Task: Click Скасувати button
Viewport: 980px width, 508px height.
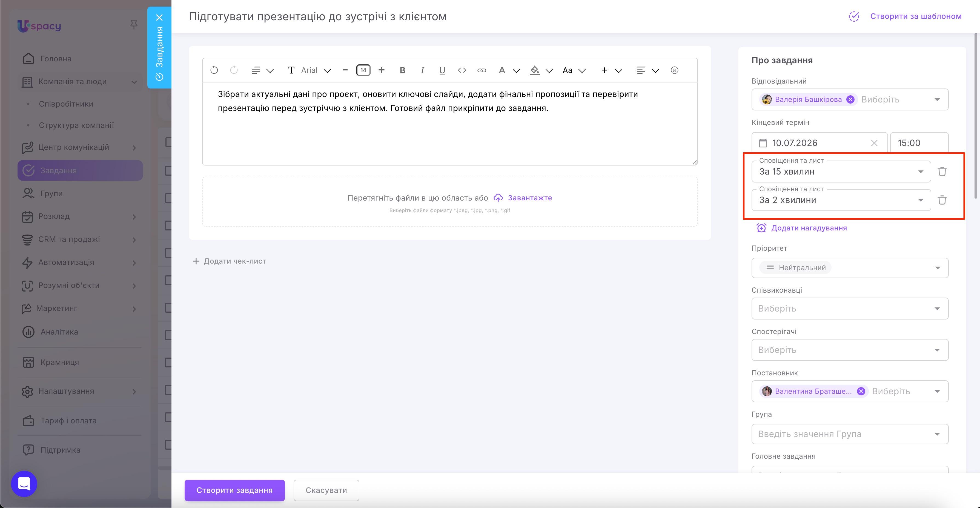Action: click(x=326, y=490)
